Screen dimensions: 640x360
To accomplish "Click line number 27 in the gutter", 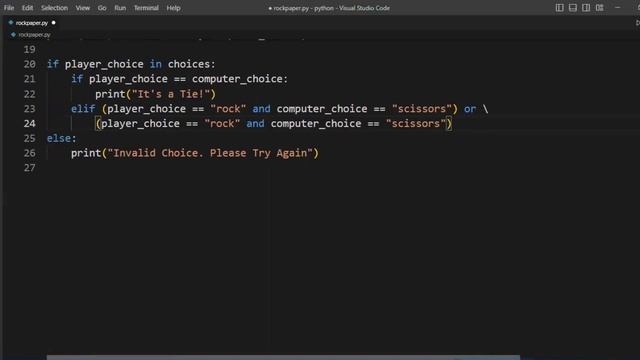I will tap(29, 168).
